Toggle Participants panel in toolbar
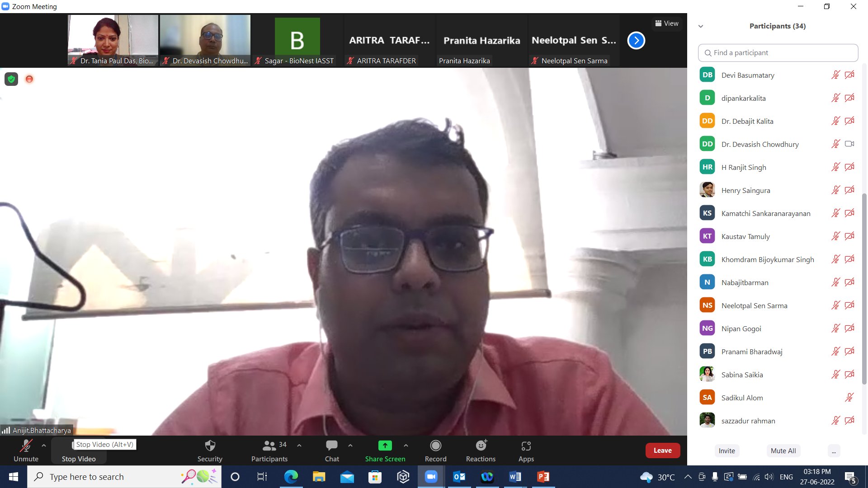The width and height of the screenshot is (868, 488). [269, 446]
